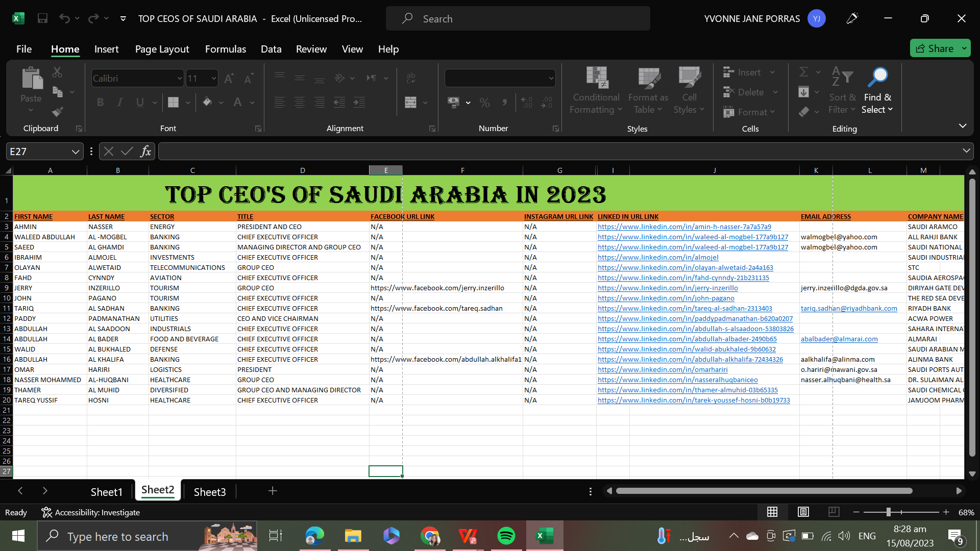Viewport: 980px width, 551px height.
Task: Click the Save floppy disk icon
Action: (42, 19)
